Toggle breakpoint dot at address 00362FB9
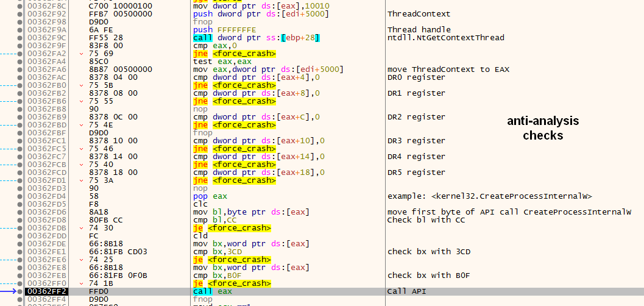Screen dimensions: 644x306 click(x=19, y=117)
